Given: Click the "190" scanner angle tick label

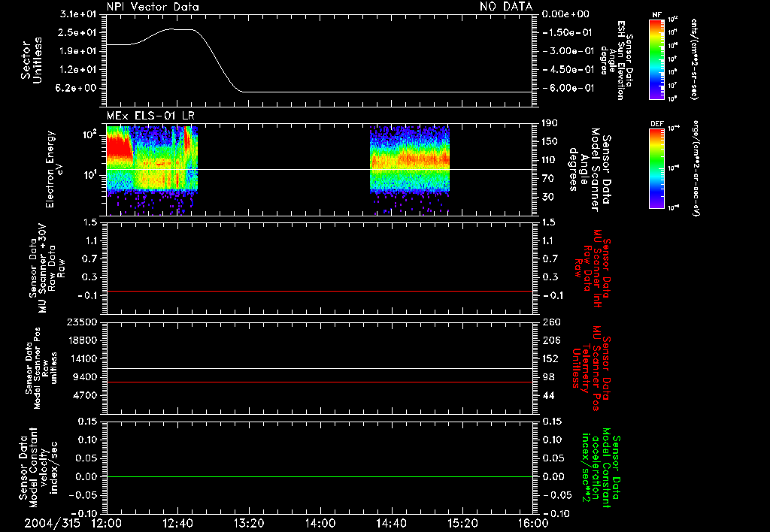Looking at the screenshot, I should [550, 123].
